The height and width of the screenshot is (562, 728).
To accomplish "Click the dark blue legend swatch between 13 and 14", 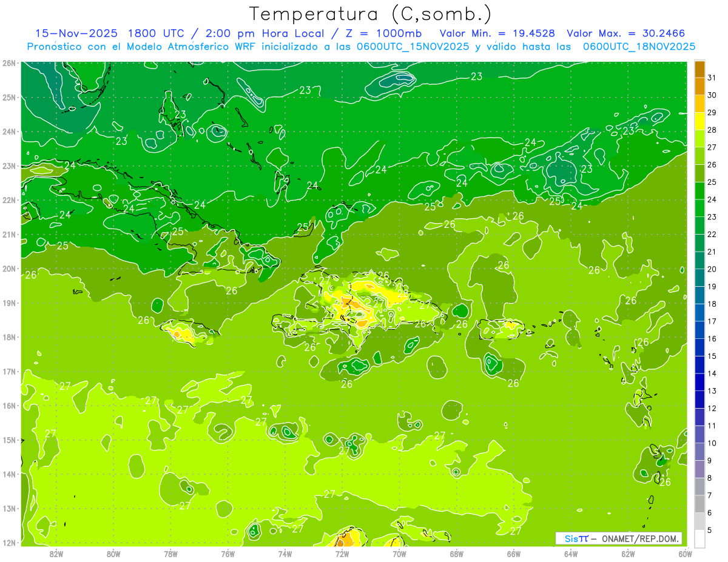I will (x=699, y=382).
